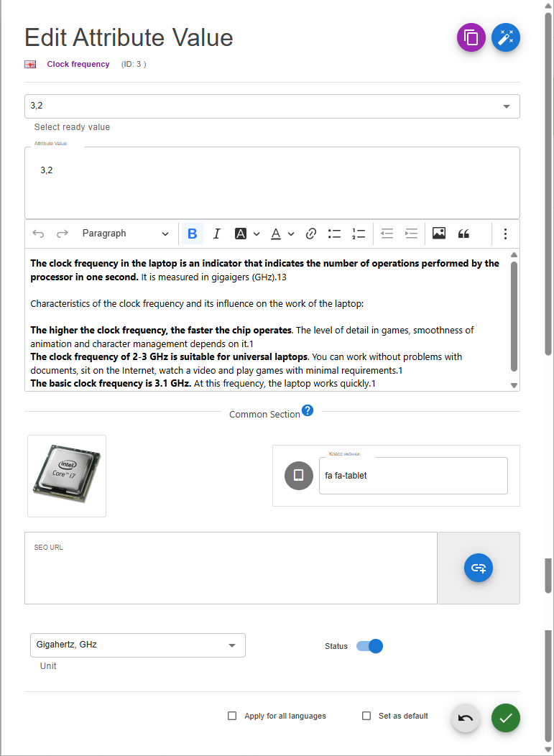Toggle the Status switch
Image resolution: width=554 pixels, height=756 pixels.
(x=370, y=646)
